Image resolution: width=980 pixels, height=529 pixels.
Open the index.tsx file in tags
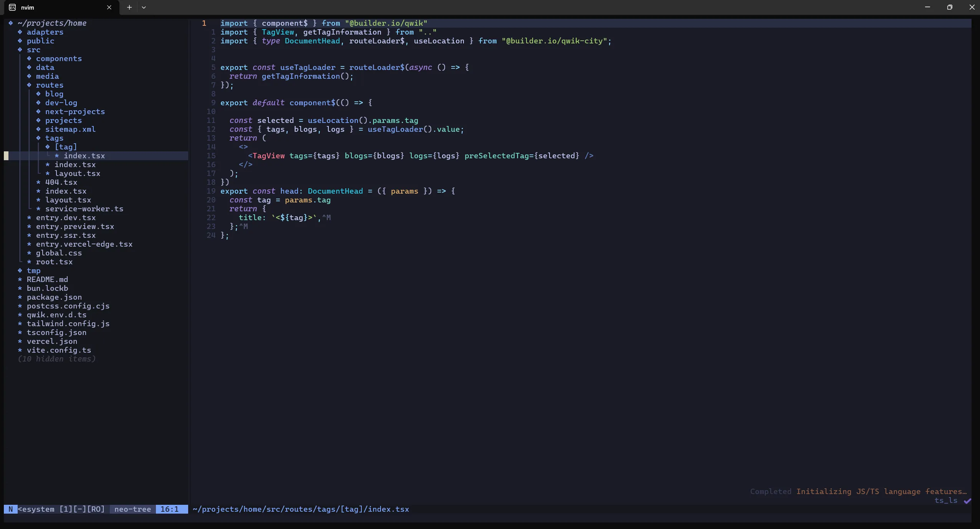75,164
